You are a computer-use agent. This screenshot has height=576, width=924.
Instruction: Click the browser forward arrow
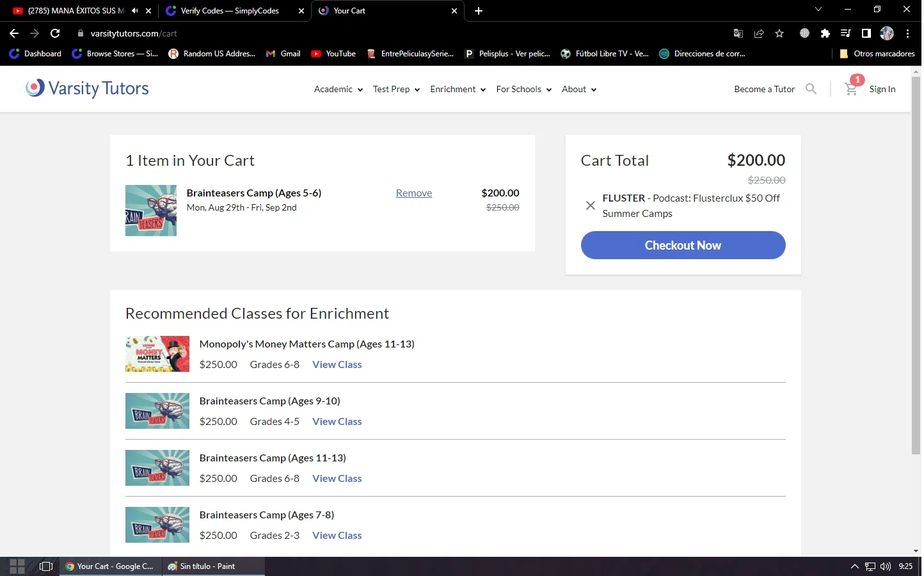(x=35, y=33)
